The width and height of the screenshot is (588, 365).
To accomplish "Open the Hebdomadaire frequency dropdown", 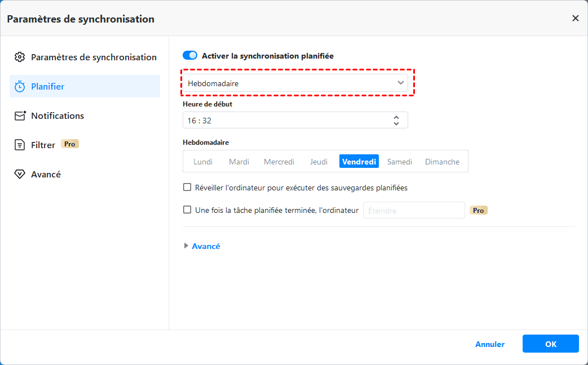I will [x=295, y=83].
